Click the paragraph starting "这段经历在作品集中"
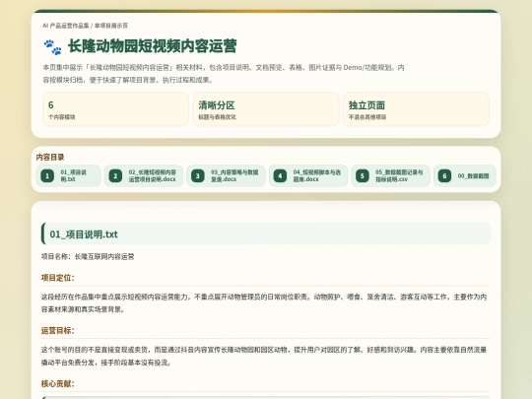This screenshot has height=399, width=532. click(x=264, y=303)
